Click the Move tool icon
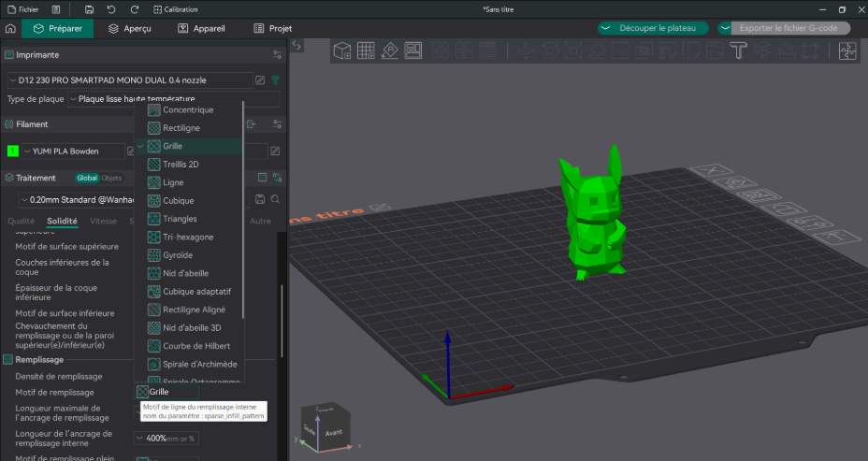868x461 pixels. pyautogui.click(x=526, y=50)
